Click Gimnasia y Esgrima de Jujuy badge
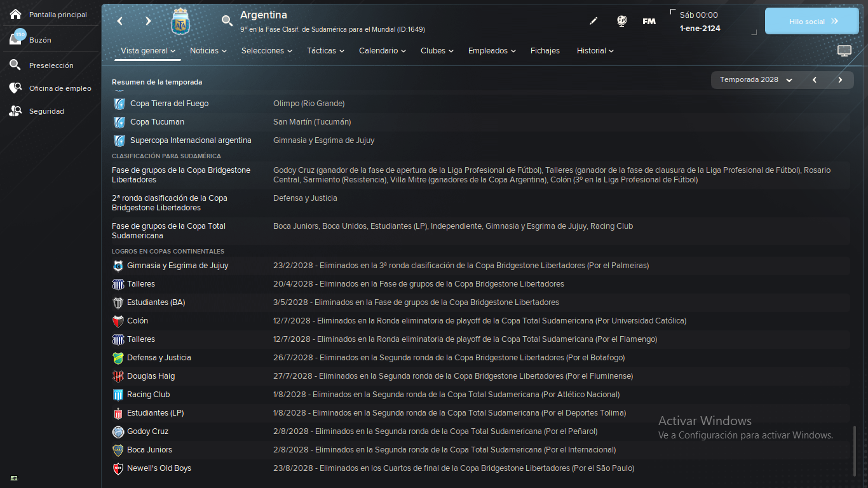This screenshot has width=868, height=488. coord(118,266)
